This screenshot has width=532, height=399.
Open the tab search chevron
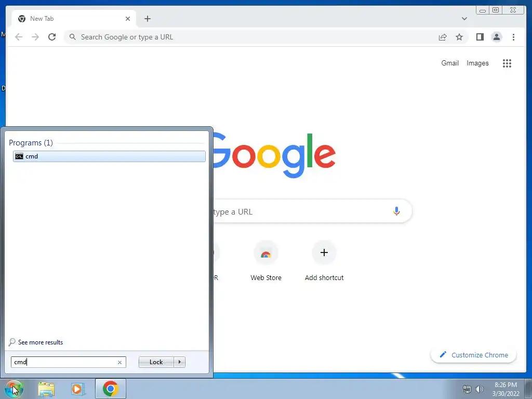464,19
